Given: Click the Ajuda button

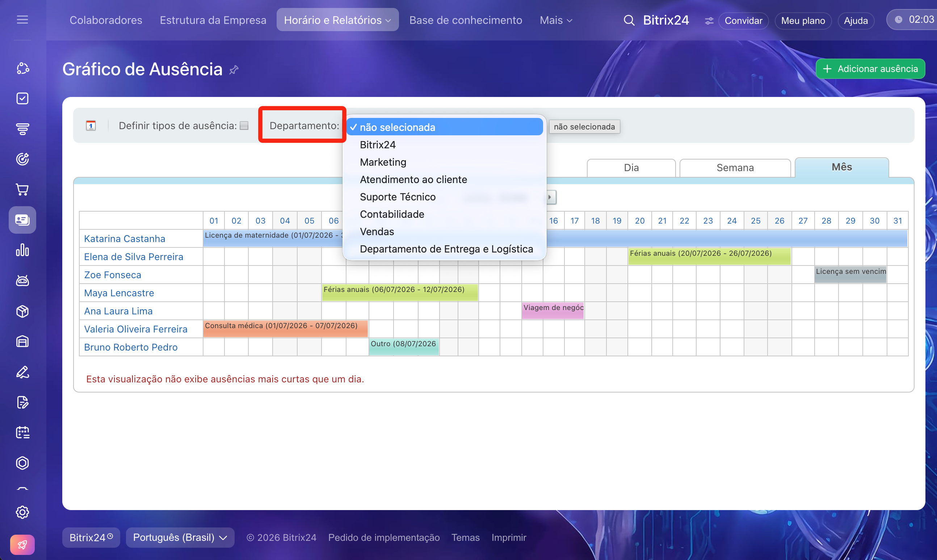Looking at the screenshot, I should tap(856, 21).
